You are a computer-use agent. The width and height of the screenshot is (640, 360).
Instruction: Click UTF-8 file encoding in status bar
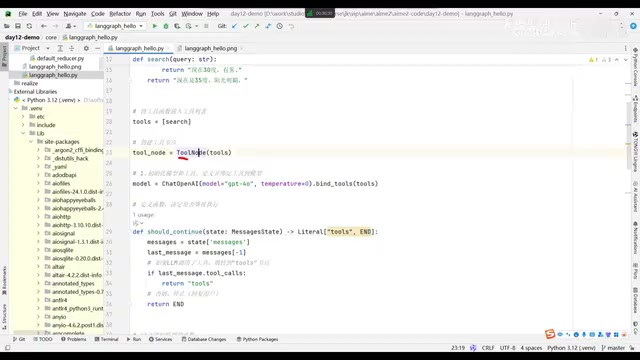click(x=507, y=348)
